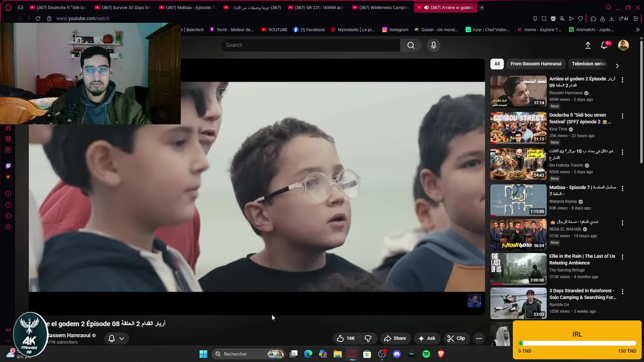Open the Yamli - Moteur de... bookmark

[232, 30]
